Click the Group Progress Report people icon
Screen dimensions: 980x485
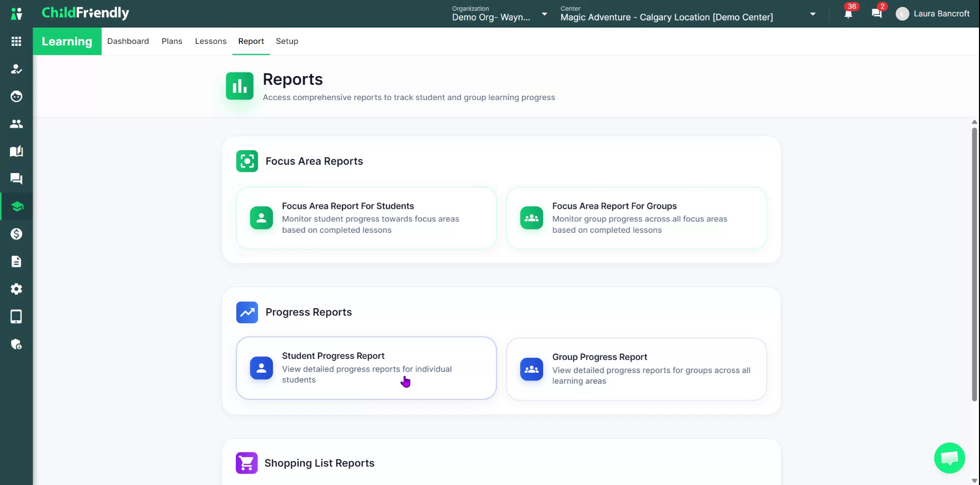pyautogui.click(x=531, y=369)
